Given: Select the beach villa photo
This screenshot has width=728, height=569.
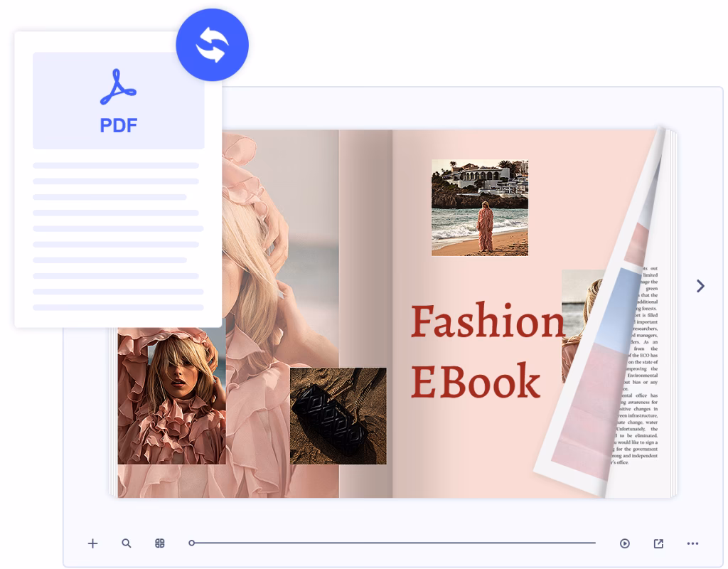Looking at the screenshot, I should point(479,208).
